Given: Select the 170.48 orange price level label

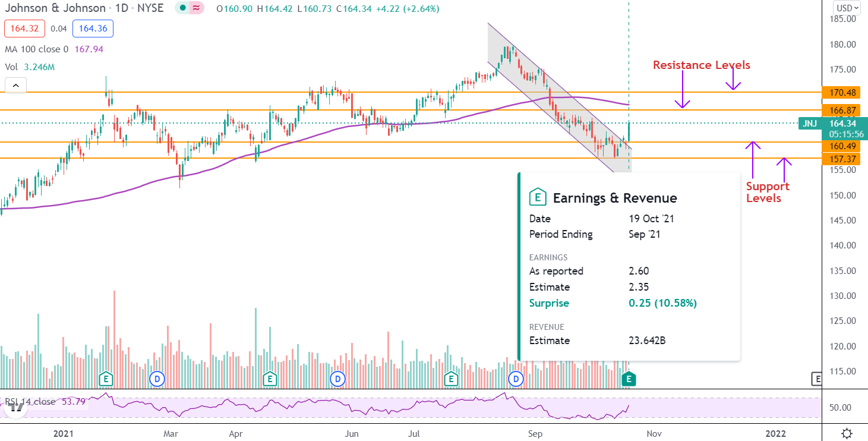Looking at the screenshot, I should [839, 92].
